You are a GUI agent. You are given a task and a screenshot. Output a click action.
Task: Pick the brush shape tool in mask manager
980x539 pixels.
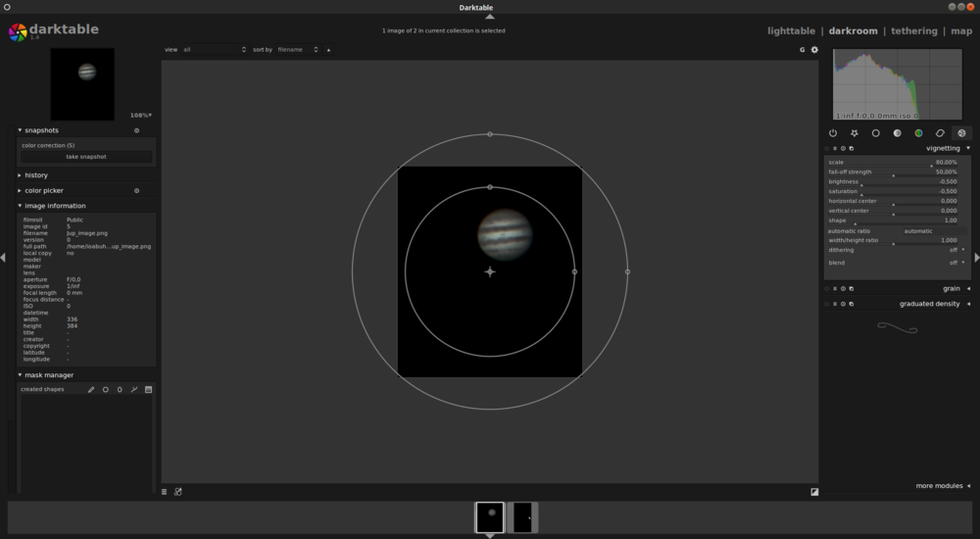(91, 390)
